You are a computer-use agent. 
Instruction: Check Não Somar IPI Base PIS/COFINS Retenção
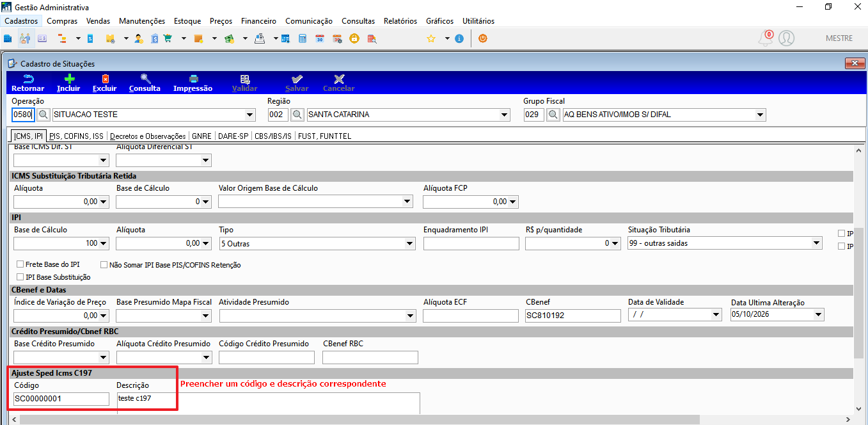105,264
